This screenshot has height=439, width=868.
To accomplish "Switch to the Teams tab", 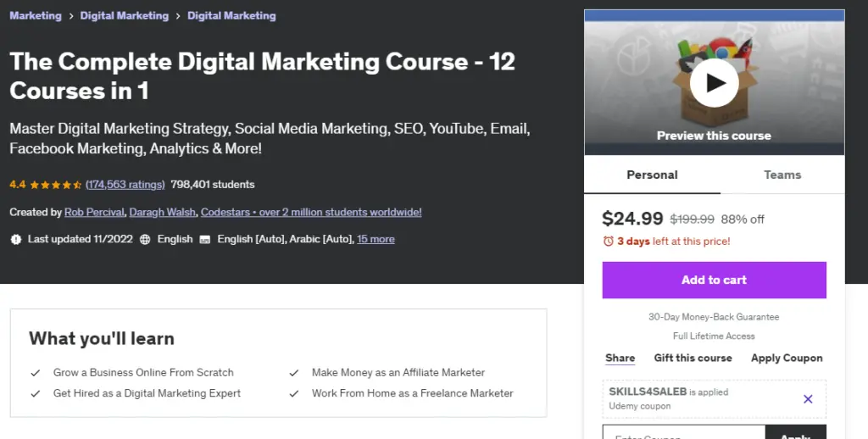I will [x=782, y=175].
